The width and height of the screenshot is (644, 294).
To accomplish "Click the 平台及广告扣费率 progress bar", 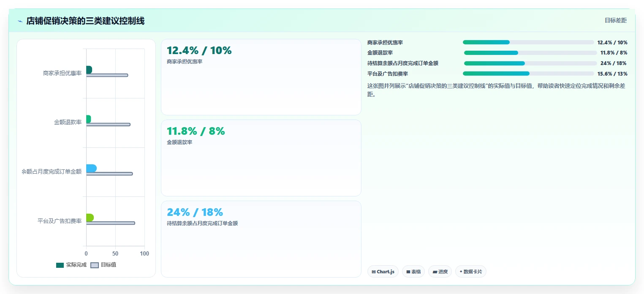I will coord(528,73).
